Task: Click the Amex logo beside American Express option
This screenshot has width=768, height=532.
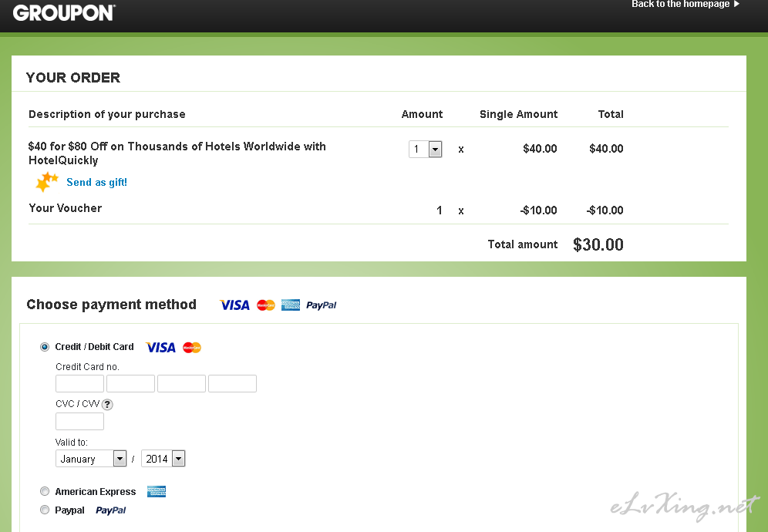Action: [157, 491]
